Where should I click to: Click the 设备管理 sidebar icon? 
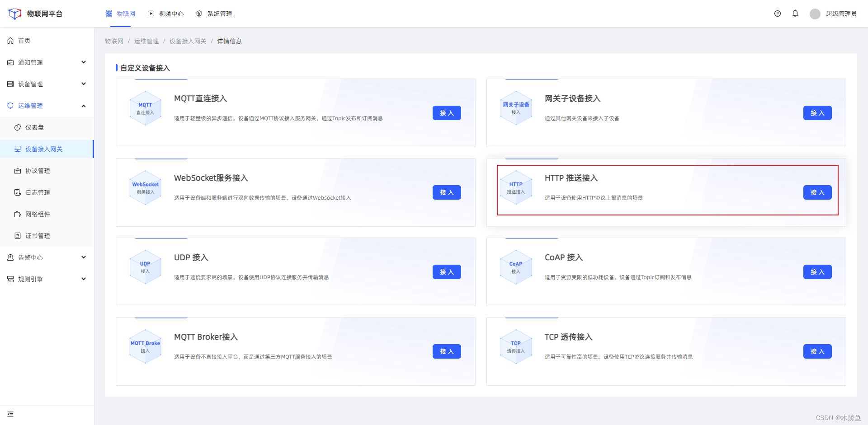[x=10, y=84]
